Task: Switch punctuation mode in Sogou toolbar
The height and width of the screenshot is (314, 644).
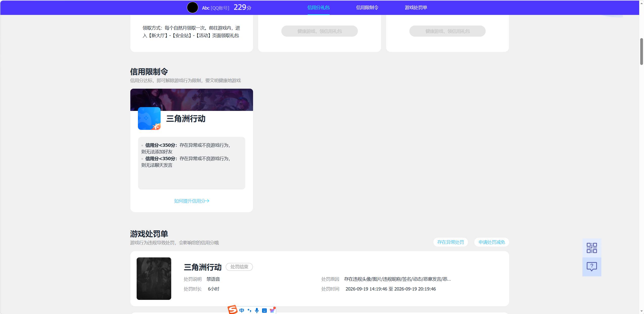Action: point(249,310)
